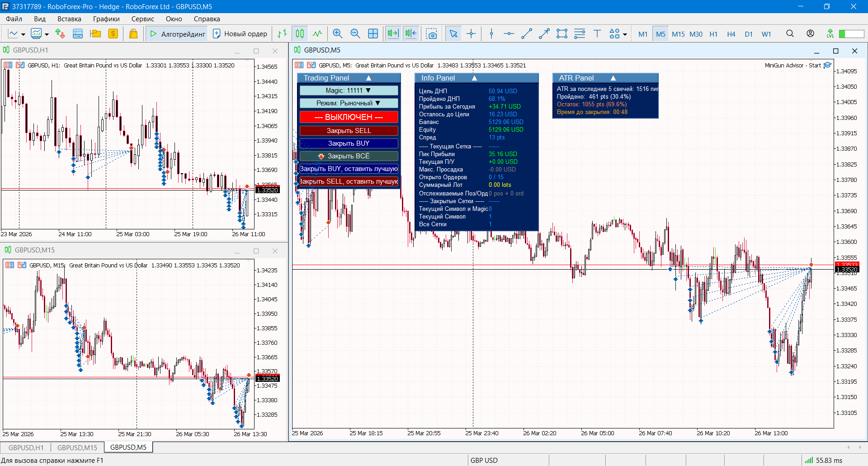Screen dimensions: 868x466
Task: Click Закрыть BUY, оставить лучшую button
Action: pyautogui.click(x=349, y=169)
